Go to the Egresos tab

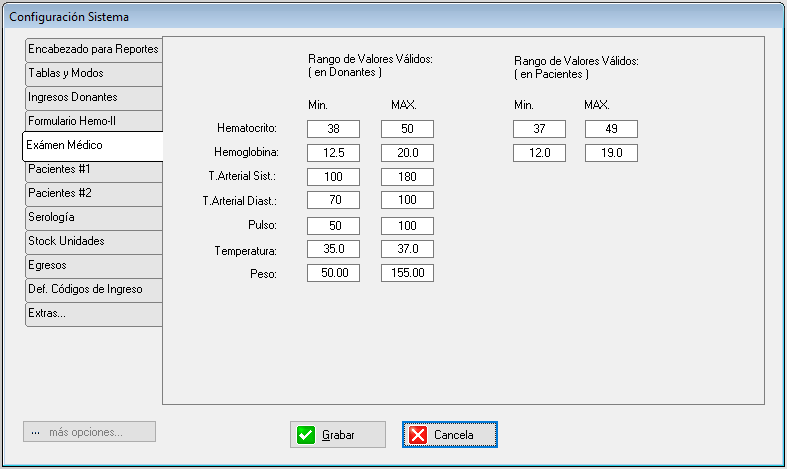click(x=93, y=265)
